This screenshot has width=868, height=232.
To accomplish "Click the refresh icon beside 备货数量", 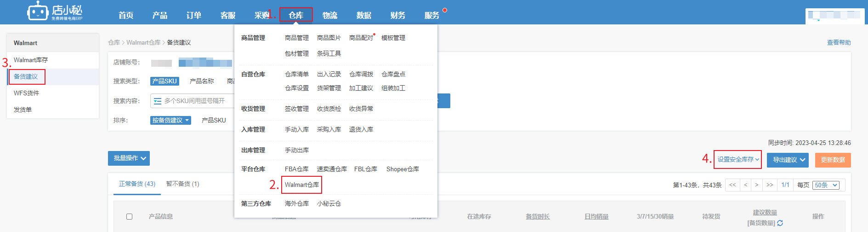I will coord(780,223).
